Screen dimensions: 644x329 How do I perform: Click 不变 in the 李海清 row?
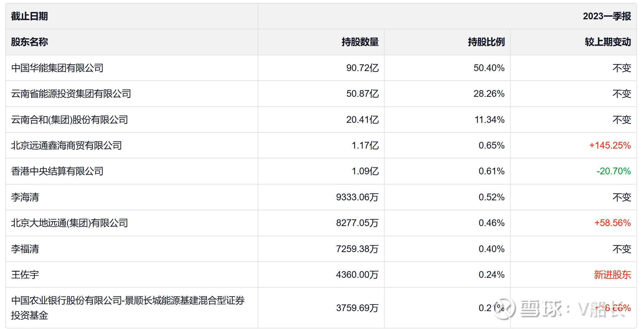(622, 197)
